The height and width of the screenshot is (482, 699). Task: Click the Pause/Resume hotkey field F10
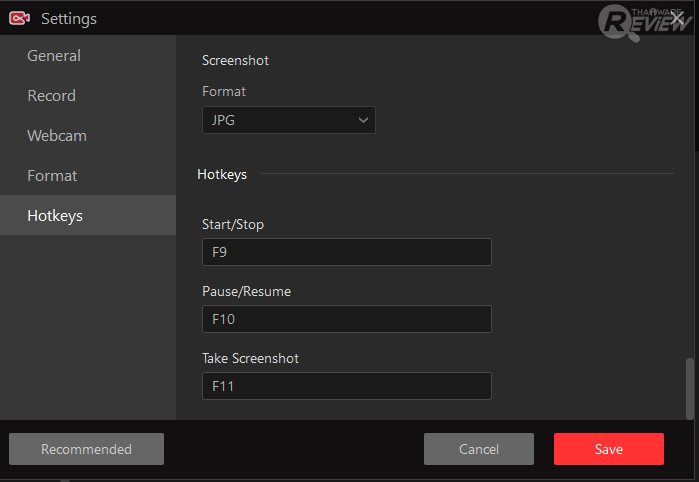(x=347, y=319)
